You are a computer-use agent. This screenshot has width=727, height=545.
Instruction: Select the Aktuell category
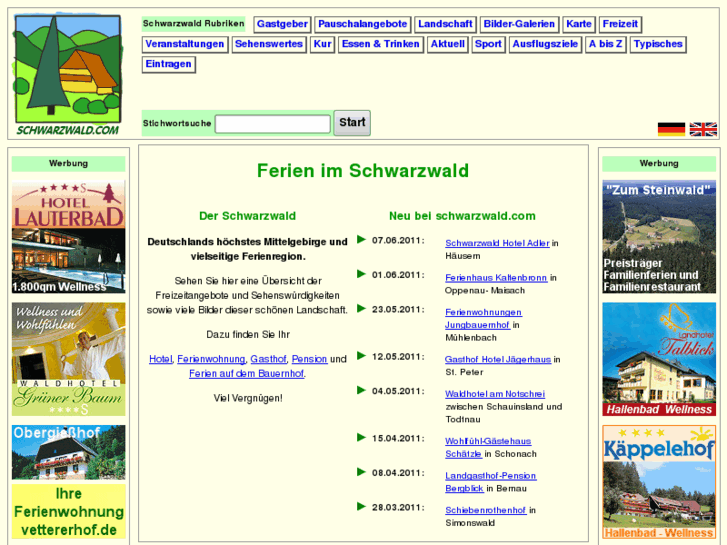pos(447,44)
